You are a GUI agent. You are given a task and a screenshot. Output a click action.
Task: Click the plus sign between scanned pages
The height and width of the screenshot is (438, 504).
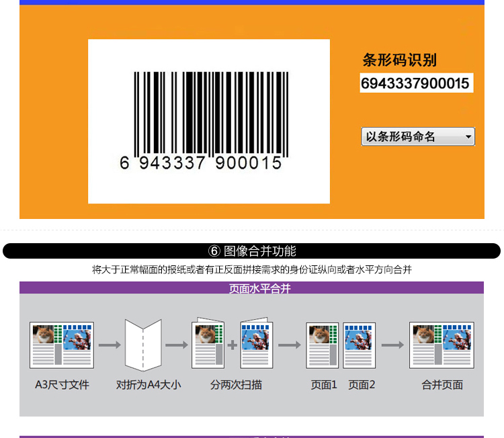232,345
